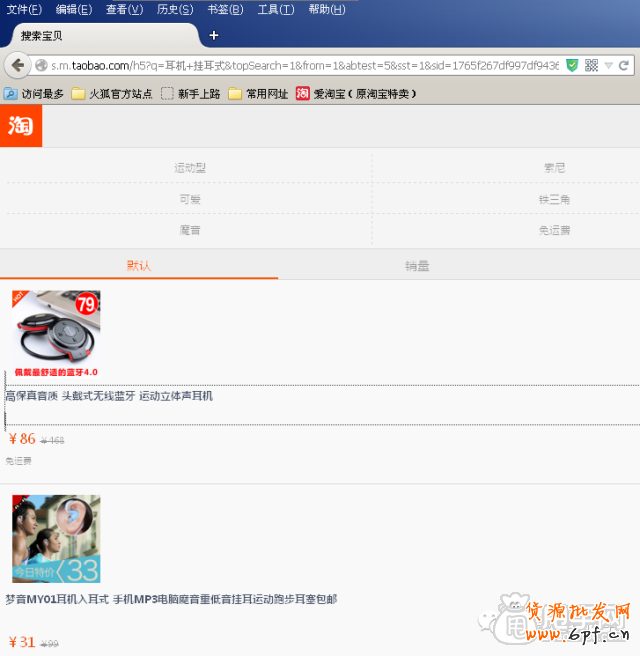
Task: Click the green shield security icon
Action: 572,65
